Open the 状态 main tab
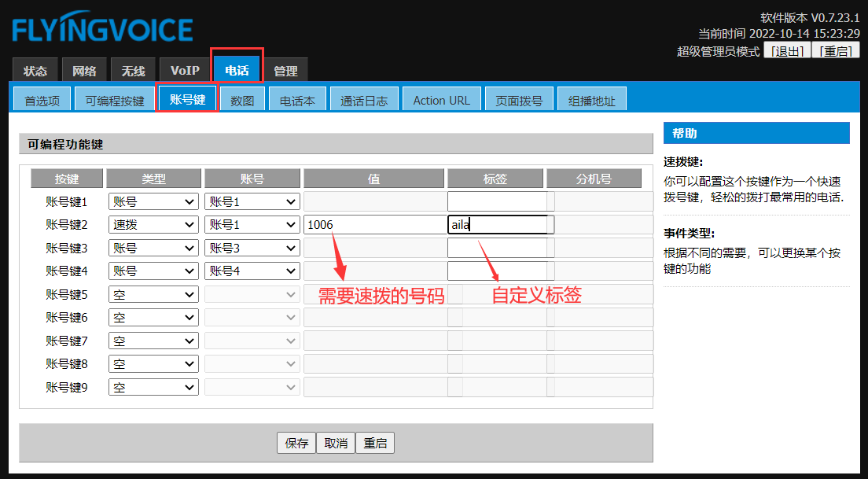868x479 pixels. click(x=35, y=71)
